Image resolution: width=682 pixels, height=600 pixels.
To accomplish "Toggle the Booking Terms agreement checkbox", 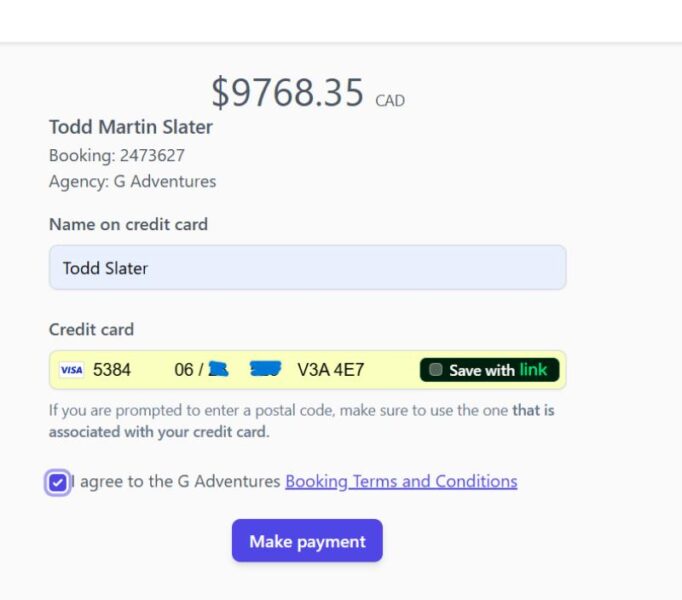I will (58, 483).
